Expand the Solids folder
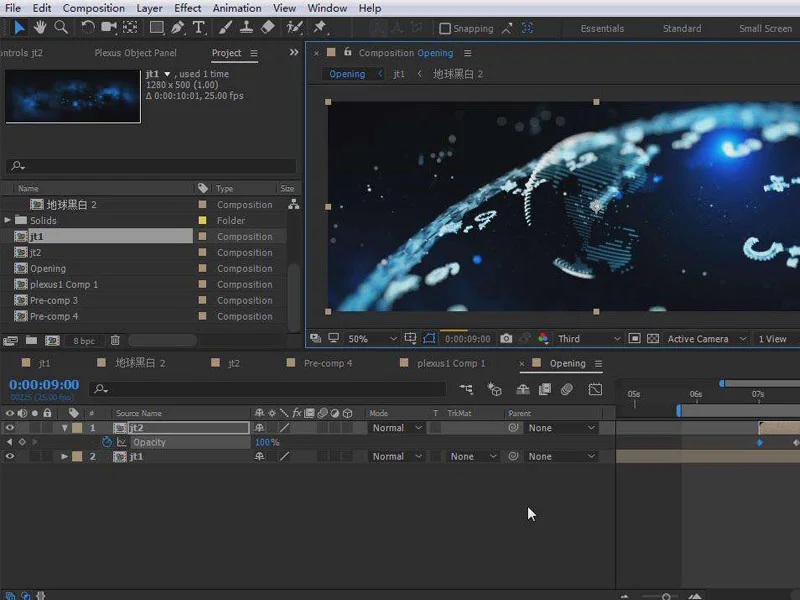The height and width of the screenshot is (600, 800). [7, 220]
